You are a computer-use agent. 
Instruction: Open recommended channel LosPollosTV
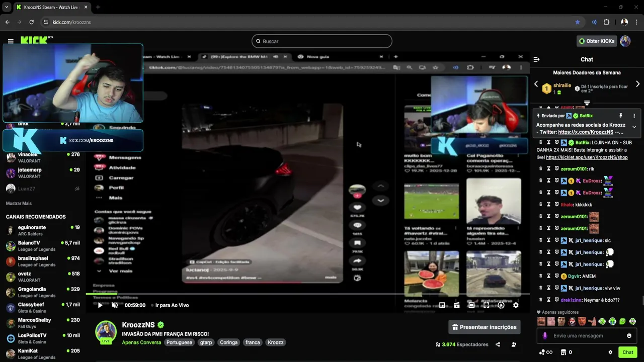point(43,338)
